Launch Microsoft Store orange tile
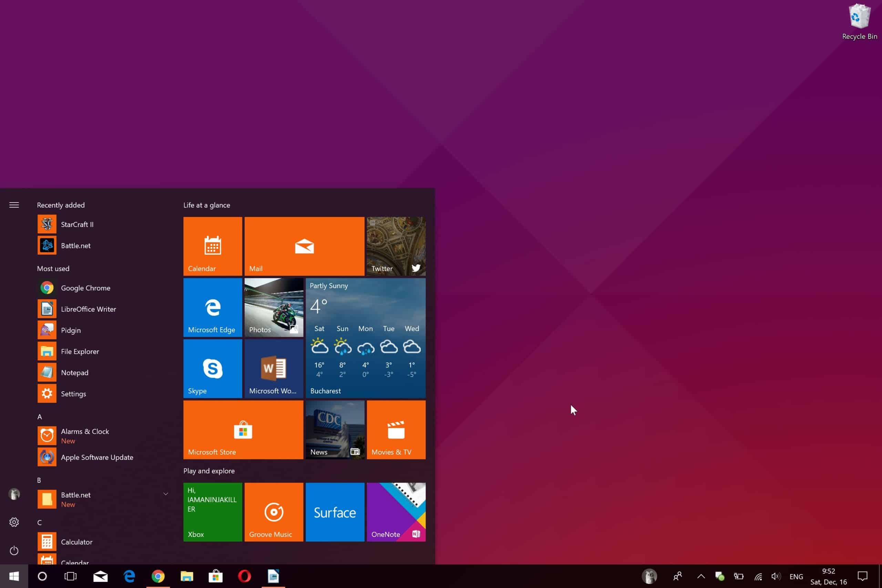882x588 pixels. (x=243, y=430)
